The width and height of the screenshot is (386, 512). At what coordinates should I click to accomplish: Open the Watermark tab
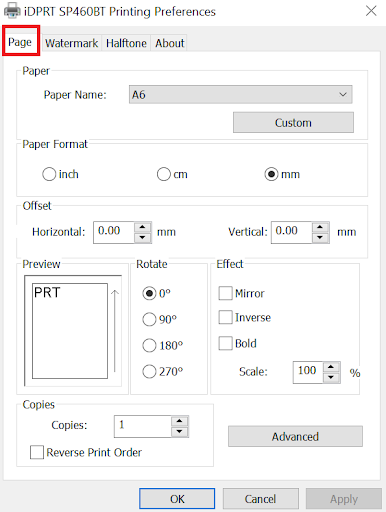click(x=72, y=43)
